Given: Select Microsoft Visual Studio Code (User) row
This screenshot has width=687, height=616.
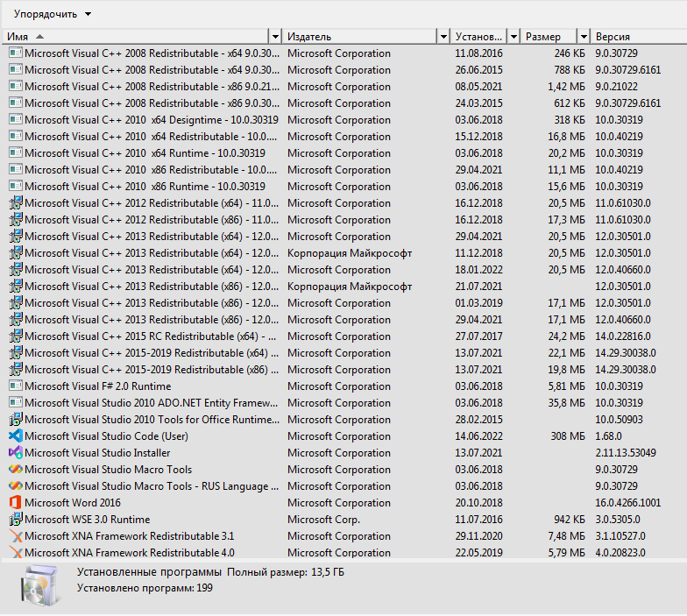Looking at the screenshot, I should [x=343, y=436].
